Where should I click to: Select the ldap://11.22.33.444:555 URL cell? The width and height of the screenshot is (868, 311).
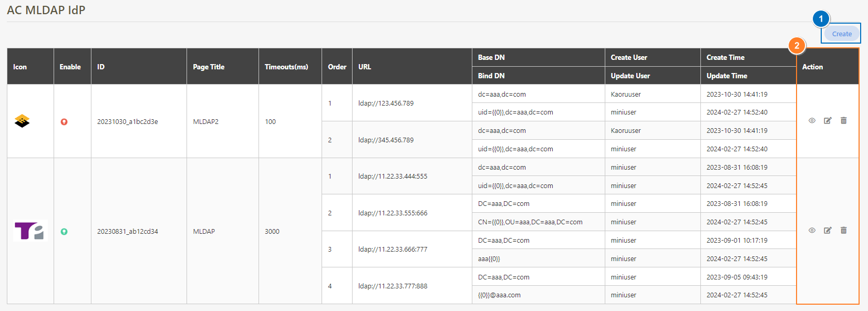click(392, 177)
